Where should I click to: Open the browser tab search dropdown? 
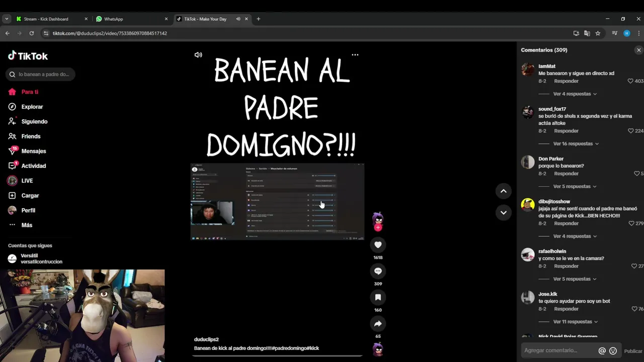(x=7, y=19)
